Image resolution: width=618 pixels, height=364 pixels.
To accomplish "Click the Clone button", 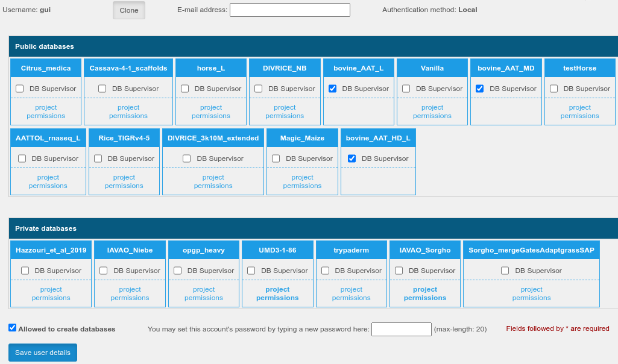I will [x=128, y=10].
